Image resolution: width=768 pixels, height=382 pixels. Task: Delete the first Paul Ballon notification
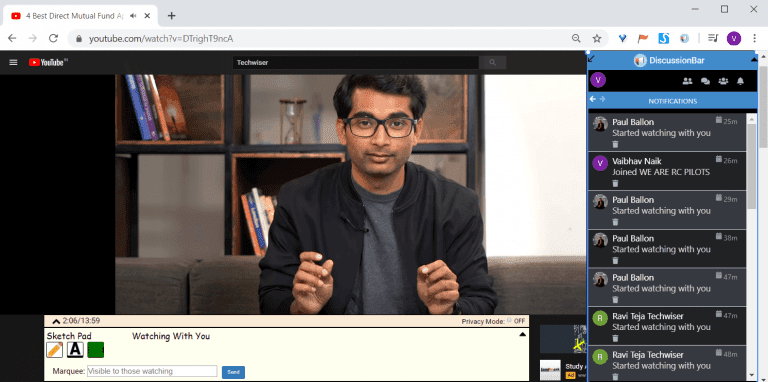pos(616,144)
